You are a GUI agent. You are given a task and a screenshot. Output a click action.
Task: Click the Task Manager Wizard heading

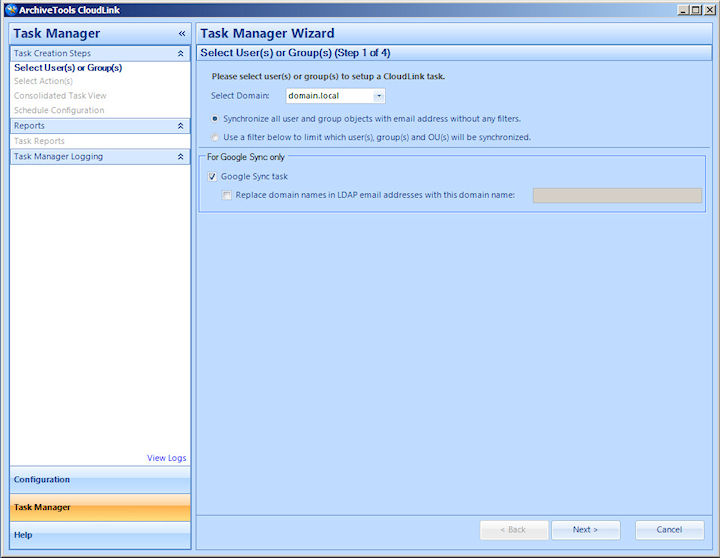pos(267,34)
